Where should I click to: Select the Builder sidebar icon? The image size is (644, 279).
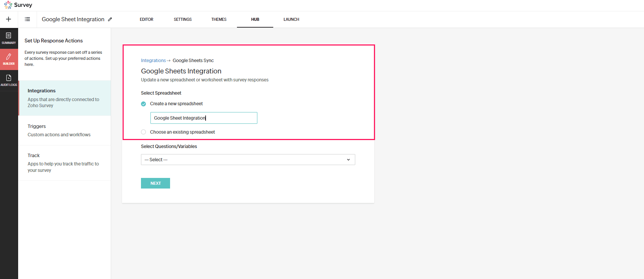(x=9, y=59)
